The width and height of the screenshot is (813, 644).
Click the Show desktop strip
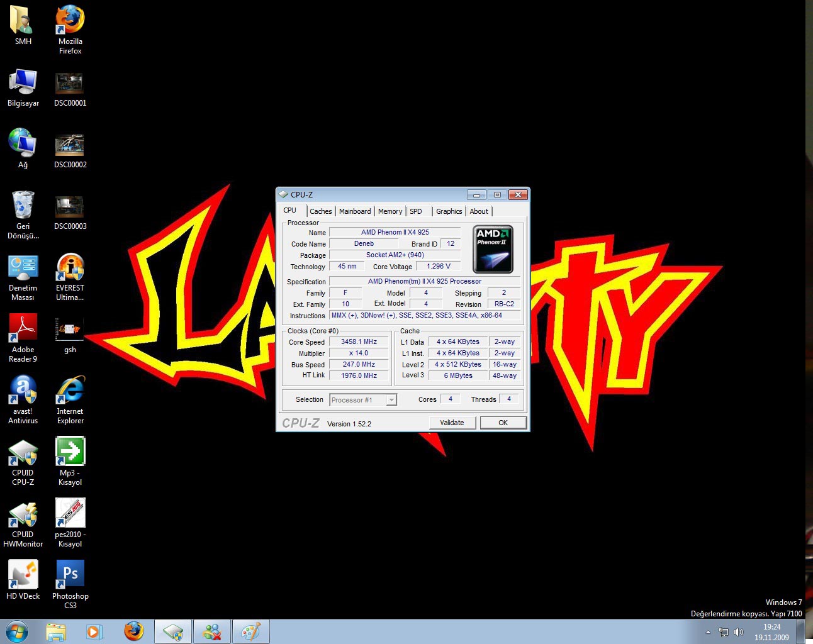click(800, 631)
